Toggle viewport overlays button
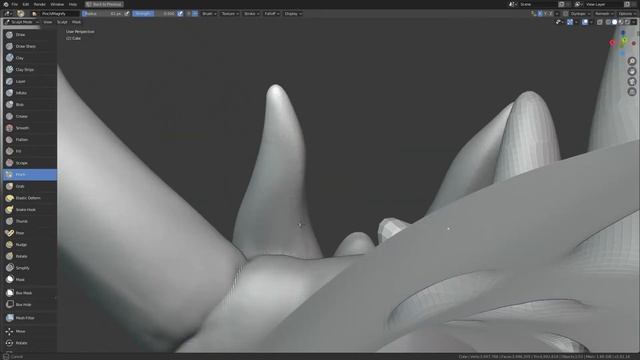640x360 pixels. [585, 22]
